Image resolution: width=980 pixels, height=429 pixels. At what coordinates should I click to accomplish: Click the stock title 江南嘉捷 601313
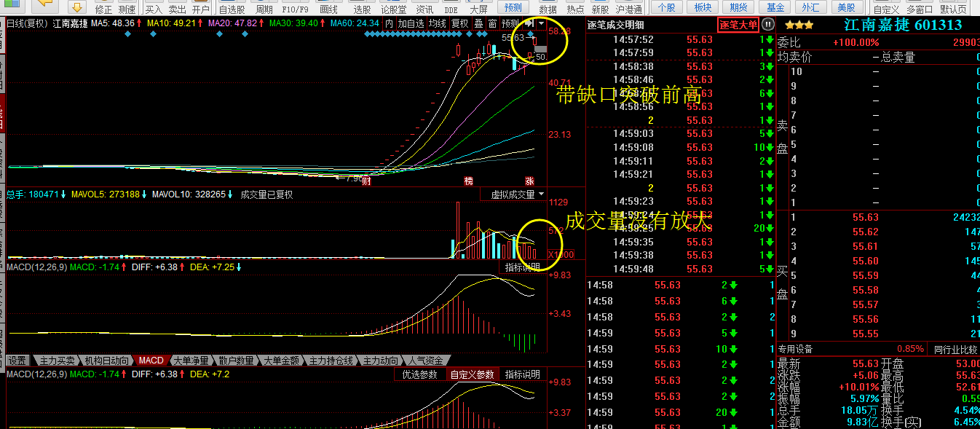click(x=903, y=25)
